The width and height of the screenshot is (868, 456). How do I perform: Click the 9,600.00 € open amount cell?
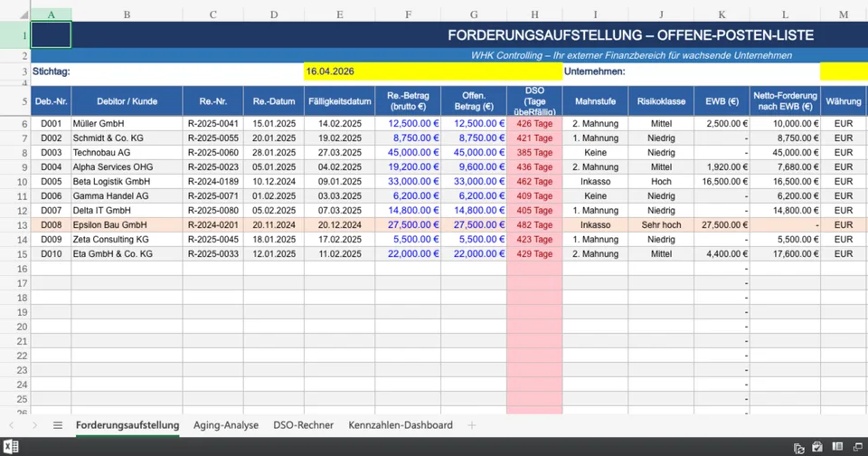(474, 166)
